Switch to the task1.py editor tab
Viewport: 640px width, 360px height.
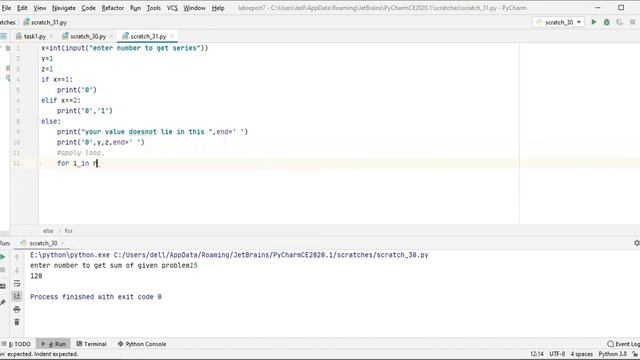coord(34,36)
